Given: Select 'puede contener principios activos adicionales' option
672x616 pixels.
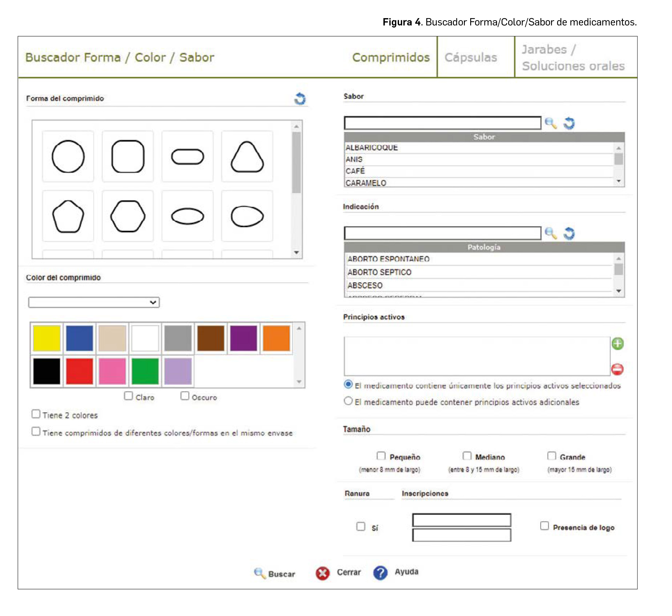Looking at the screenshot, I should [348, 401].
